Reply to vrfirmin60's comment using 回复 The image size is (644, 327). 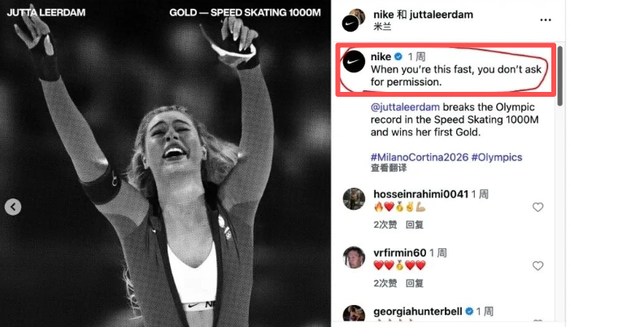point(415,283)
